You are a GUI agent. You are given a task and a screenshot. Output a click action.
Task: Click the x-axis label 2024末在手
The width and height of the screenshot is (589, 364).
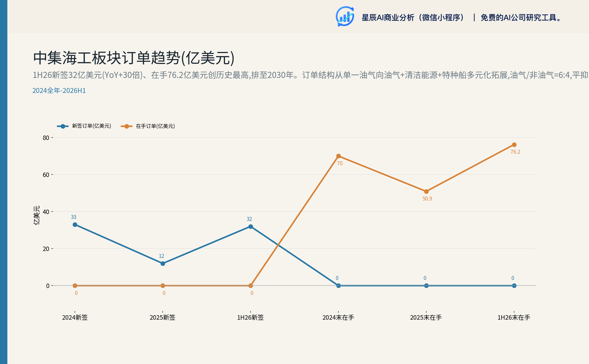click(x=338, y=317)
